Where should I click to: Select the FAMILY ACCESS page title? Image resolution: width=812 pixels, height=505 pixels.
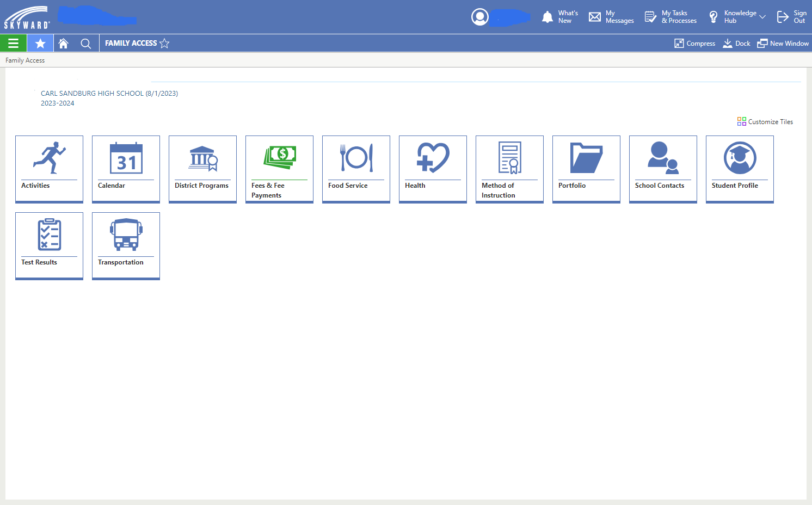pyautogui.click(x=131, y=43)
